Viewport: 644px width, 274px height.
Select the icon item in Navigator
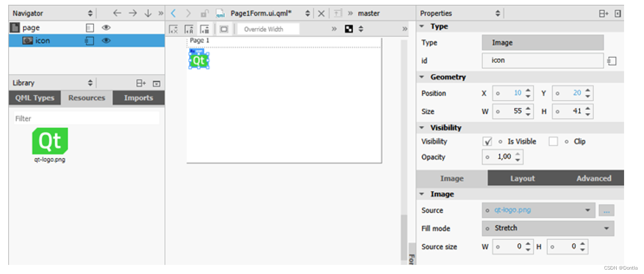[x=87, y=41]
